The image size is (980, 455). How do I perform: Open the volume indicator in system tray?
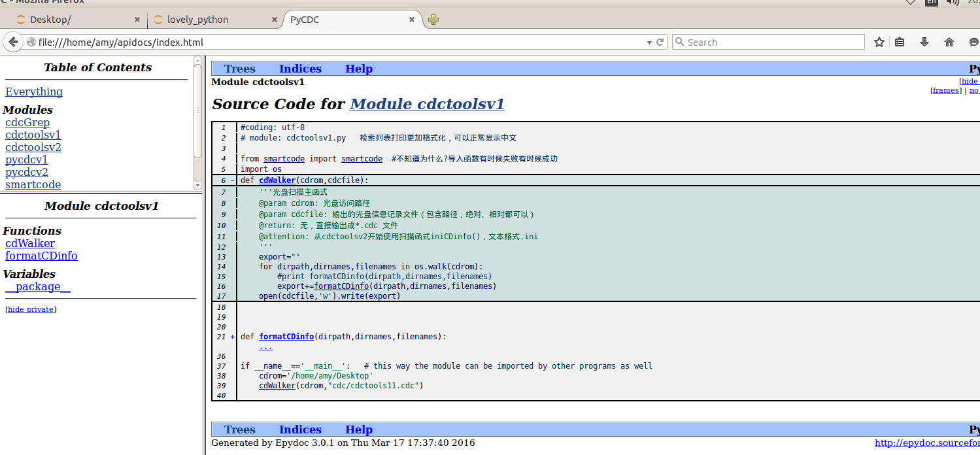[953, 2]
